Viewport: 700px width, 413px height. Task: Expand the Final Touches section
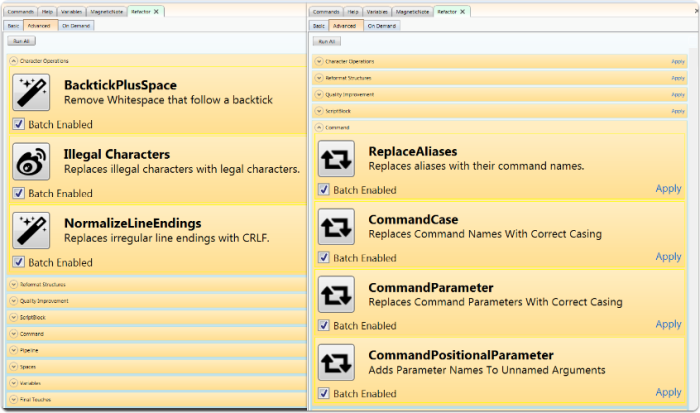tap(13, 399)
